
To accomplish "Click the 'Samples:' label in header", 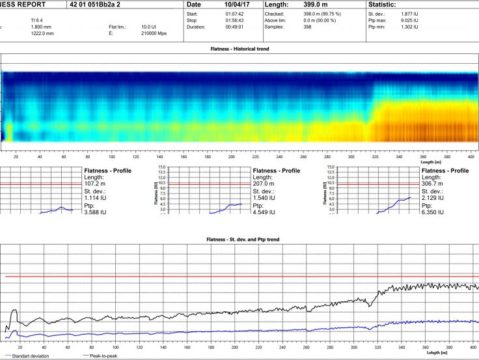I will point(274,27).
